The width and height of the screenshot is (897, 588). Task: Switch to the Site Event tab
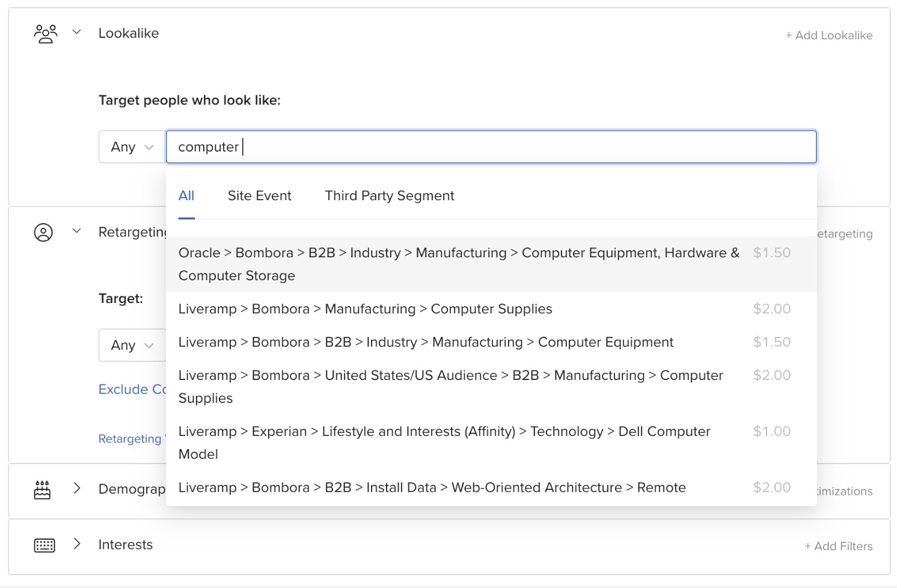pyautogui.click(x=259, y=196)
